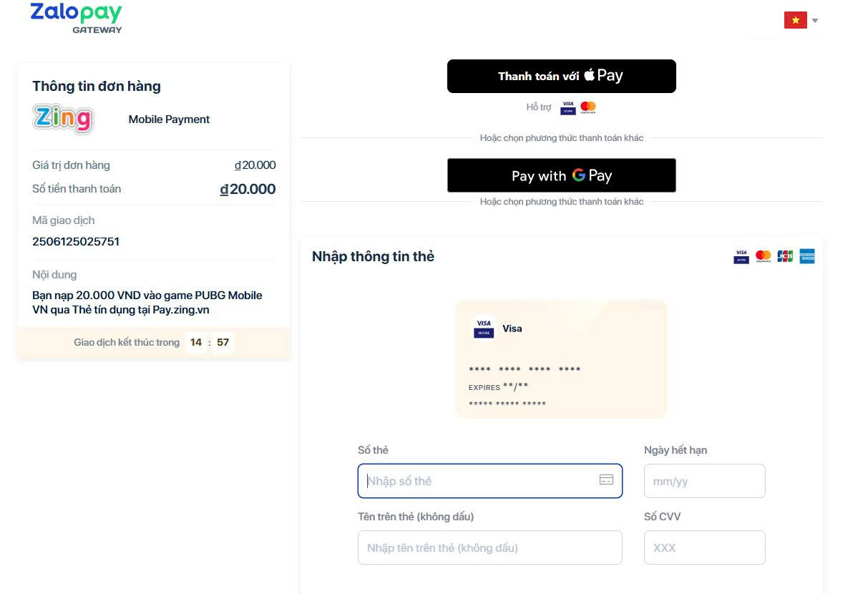Click the Mastercard logo in card form header
The height and width of the screenshot is (594, 868).
click(x=764, y=256)
